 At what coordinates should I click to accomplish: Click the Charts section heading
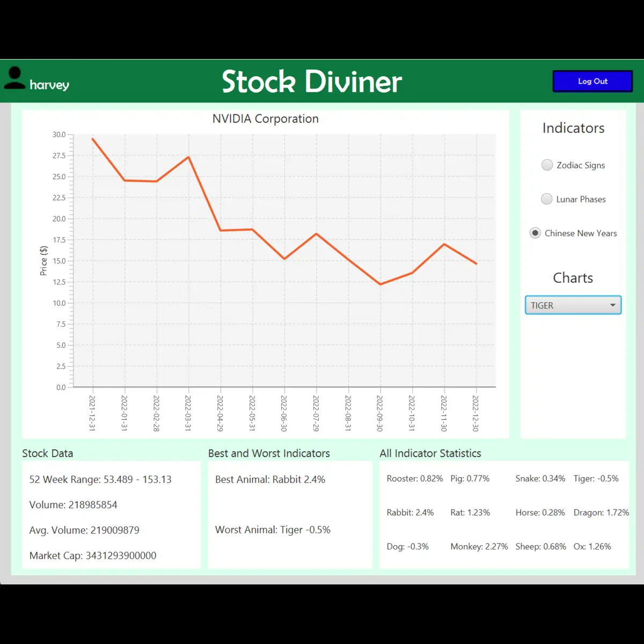[573, 278]
